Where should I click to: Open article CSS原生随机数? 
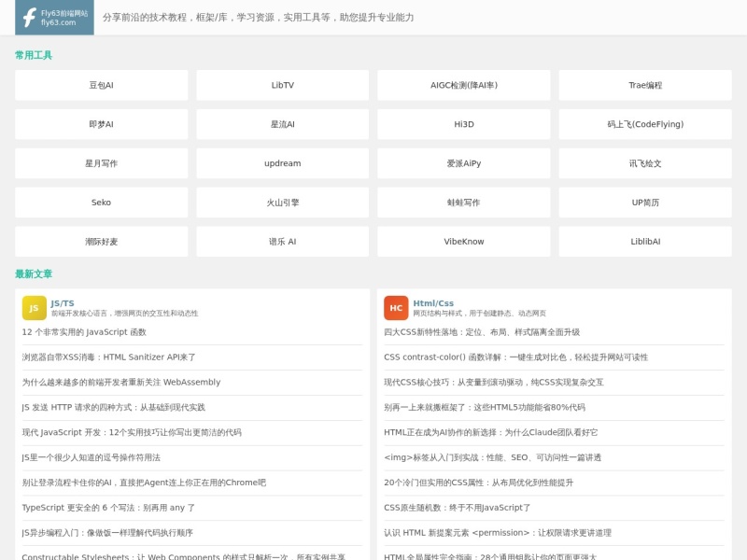click(457, 508)
